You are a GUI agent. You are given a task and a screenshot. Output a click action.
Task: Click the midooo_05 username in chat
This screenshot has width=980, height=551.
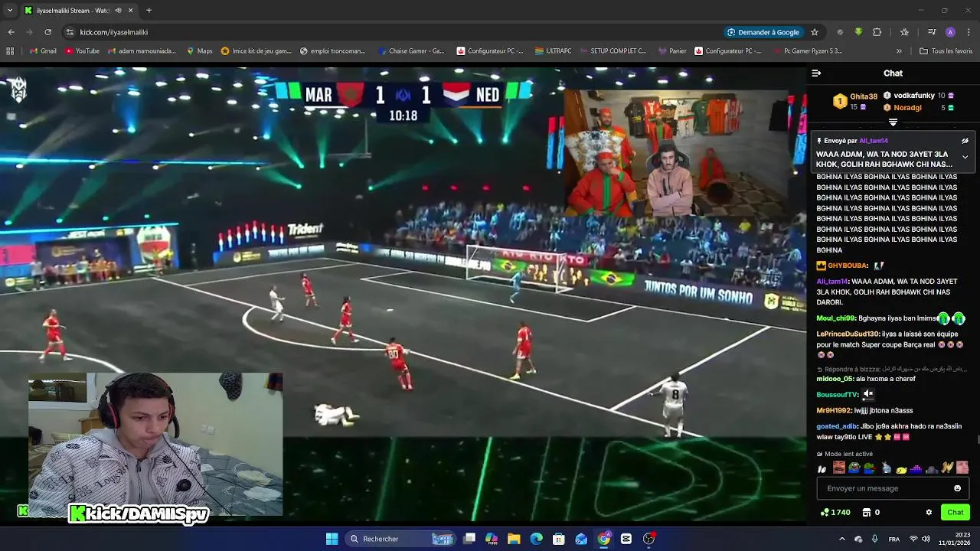coord(835,379)
